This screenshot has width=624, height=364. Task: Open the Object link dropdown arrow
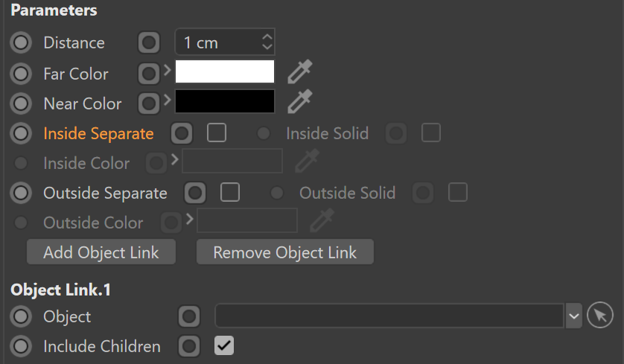click(573, 316)
